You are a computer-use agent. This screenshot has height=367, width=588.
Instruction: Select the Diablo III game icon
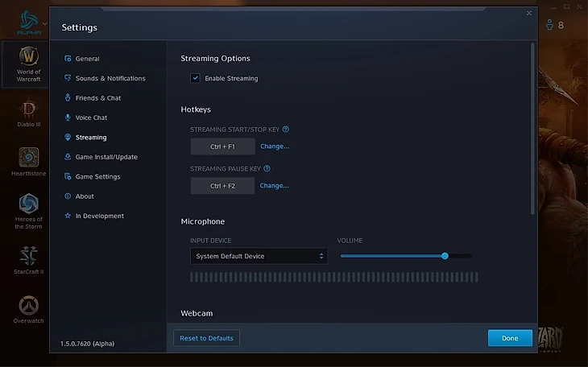pyautogui.click(x=29, y=109)
